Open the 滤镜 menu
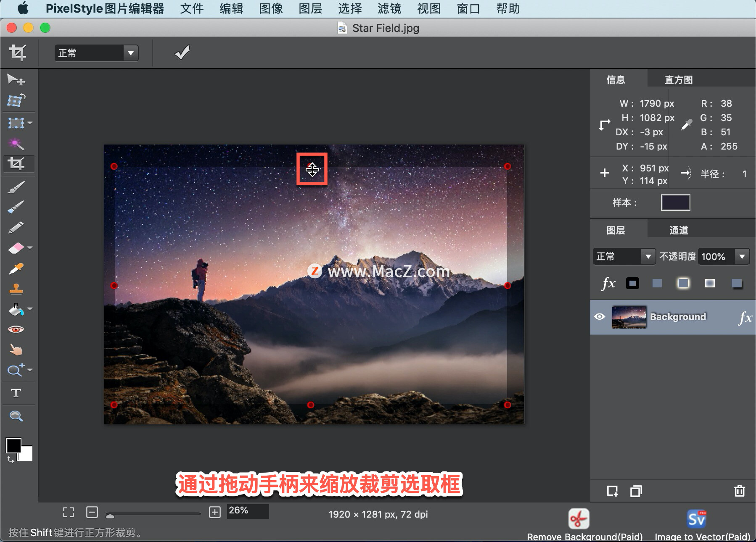Viewport: 756px width, 542px height. pyautogui.click(x=389, y=8)
